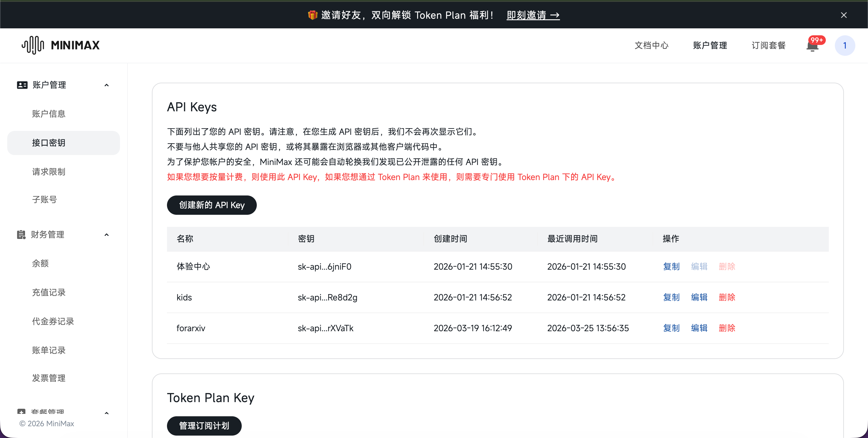Viewport: 868px width, 438px height.
Task: Select 接口密钥 in the sidebar
Action: point(63,143)
